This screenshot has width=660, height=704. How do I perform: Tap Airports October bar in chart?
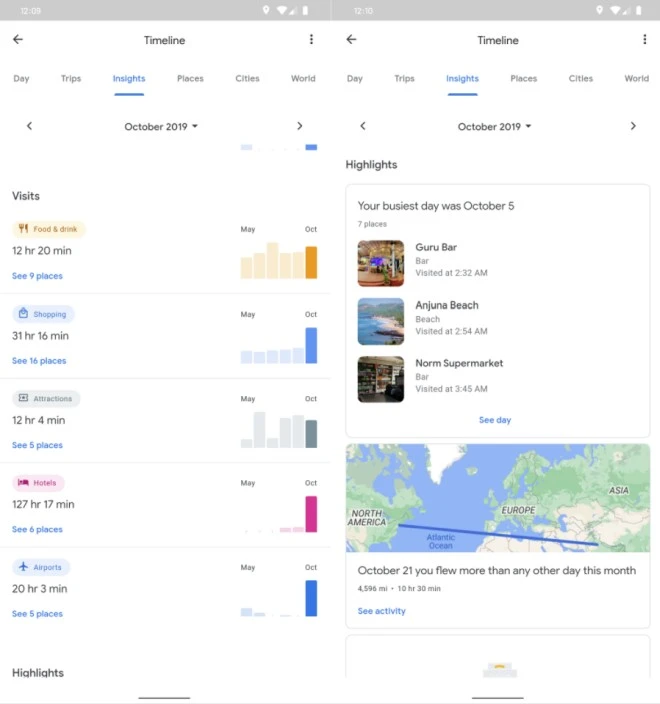[x=311, y=598]
